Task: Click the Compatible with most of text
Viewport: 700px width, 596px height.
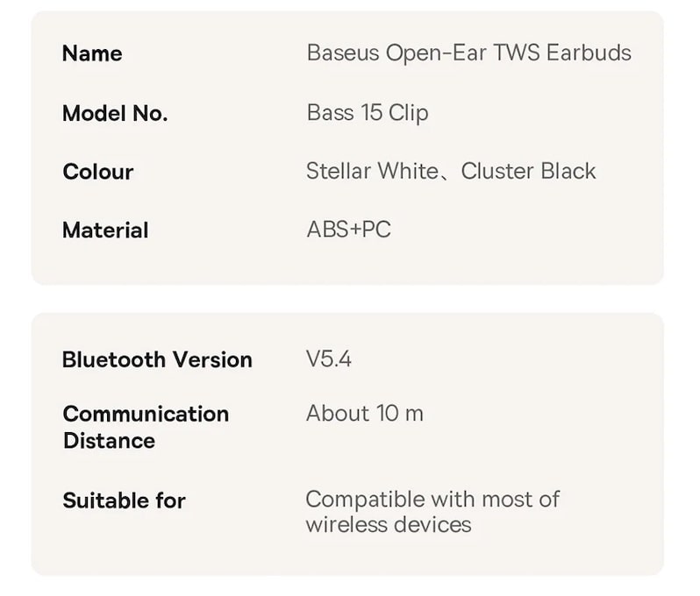Action: [x=432, y=500]
